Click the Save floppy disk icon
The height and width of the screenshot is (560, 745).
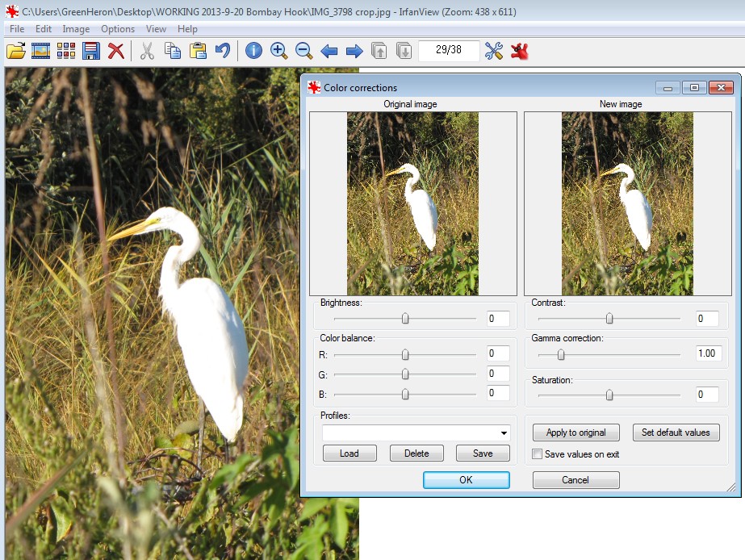(91, 51)
